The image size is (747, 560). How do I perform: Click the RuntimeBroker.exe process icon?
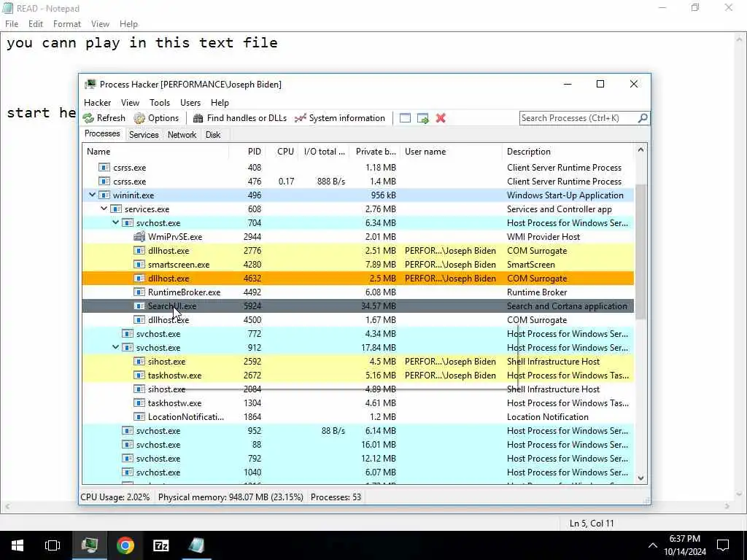tap(139, 292)
